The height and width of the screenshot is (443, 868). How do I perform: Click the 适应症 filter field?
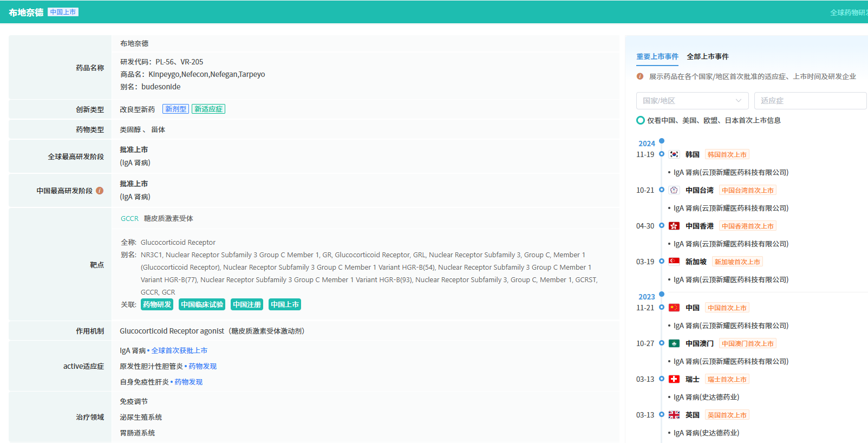click(x=810, y=101)
